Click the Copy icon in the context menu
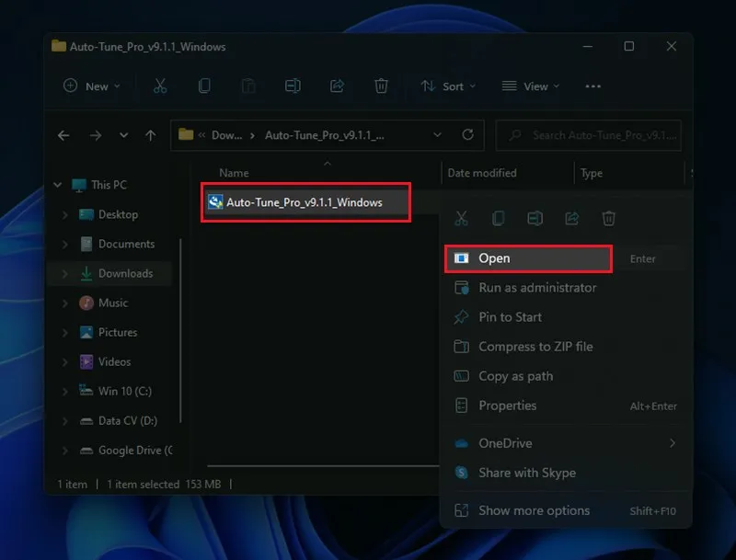 (x=498, y=218)
